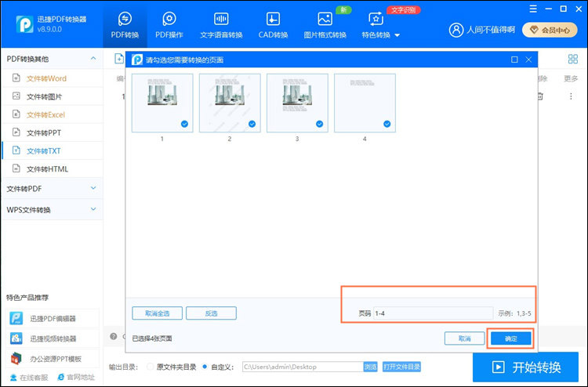Open 迅捷PDF编辑器 product icon
Screen dimensions: 588x387
[x=16, y=318]
